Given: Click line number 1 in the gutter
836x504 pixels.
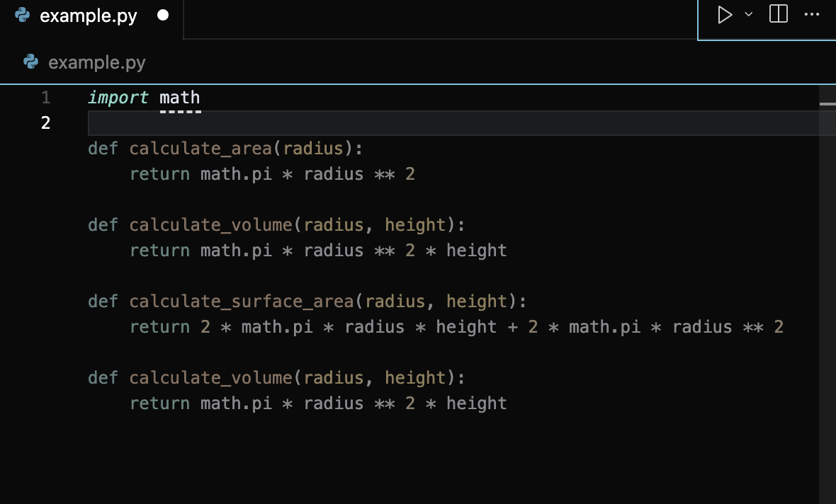Looking at the screenshot, I should pyautogui.click(x=46, y=97).
